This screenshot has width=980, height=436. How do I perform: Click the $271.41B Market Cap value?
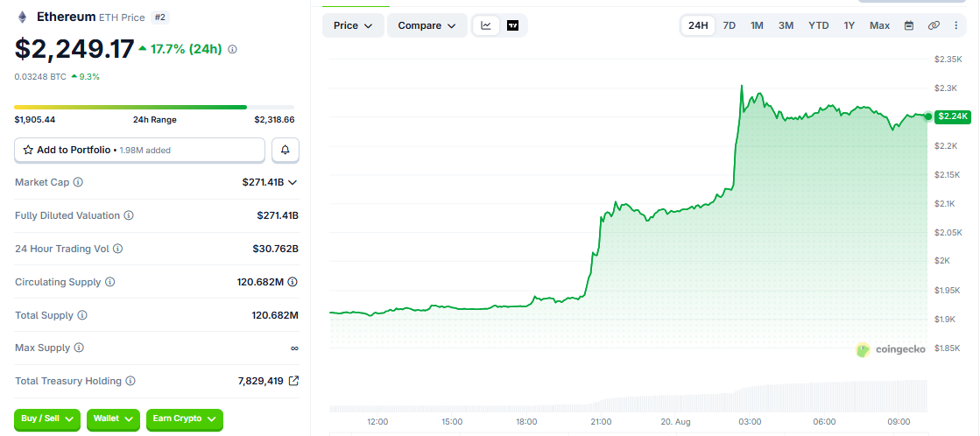263,182
